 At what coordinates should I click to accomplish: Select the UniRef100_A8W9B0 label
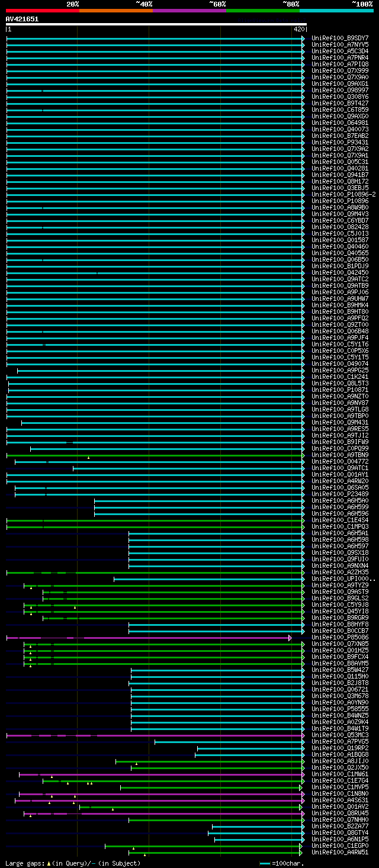[x=340, y=207]
